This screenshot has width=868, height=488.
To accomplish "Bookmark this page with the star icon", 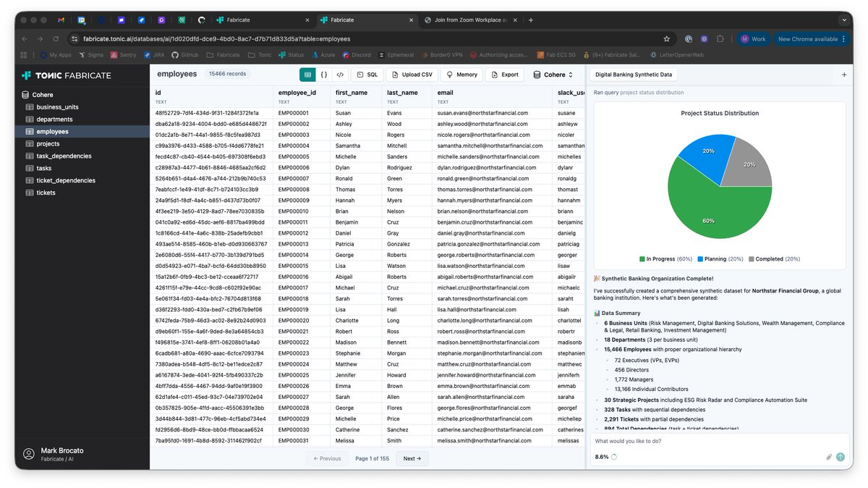I will click(666, 39).
